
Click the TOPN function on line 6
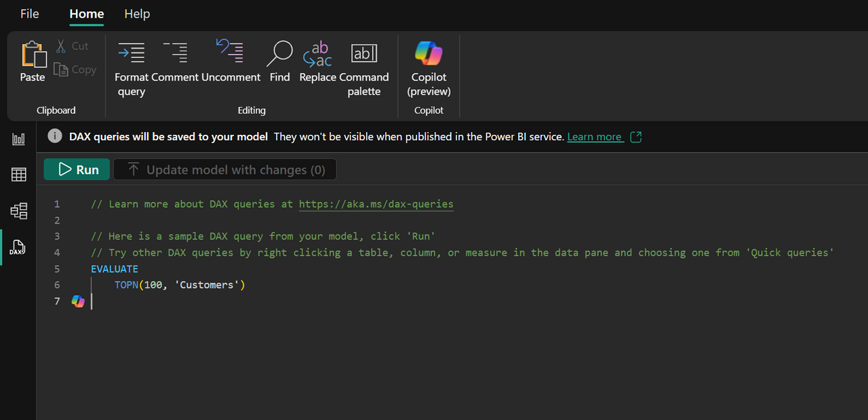(x=126, y=285)
